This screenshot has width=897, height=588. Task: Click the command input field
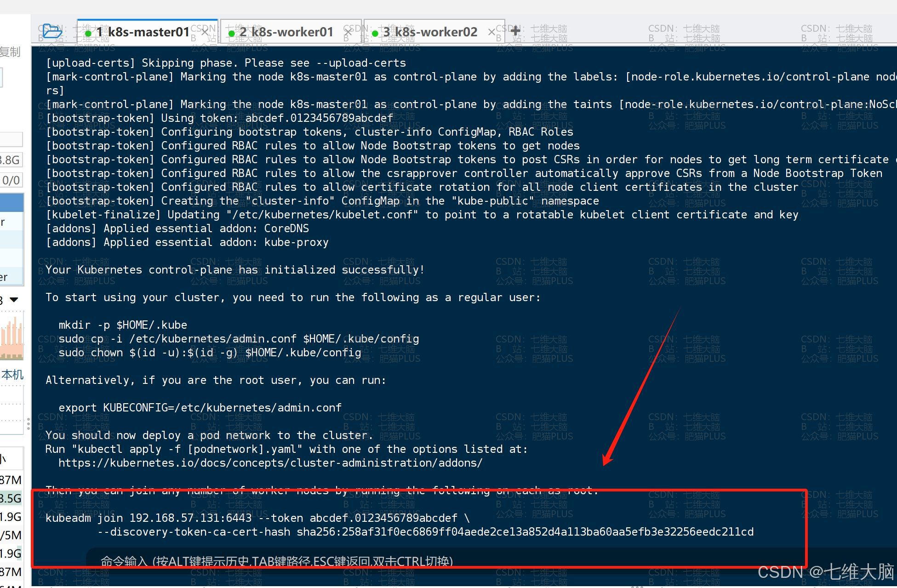coord(276,561)
